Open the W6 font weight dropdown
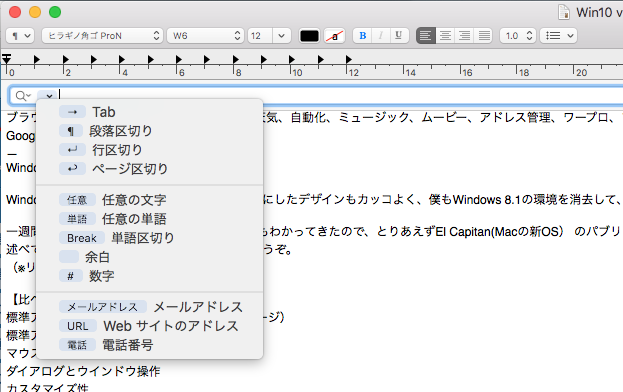This screenshot has height=392, width=623. (x=205, y=36)
